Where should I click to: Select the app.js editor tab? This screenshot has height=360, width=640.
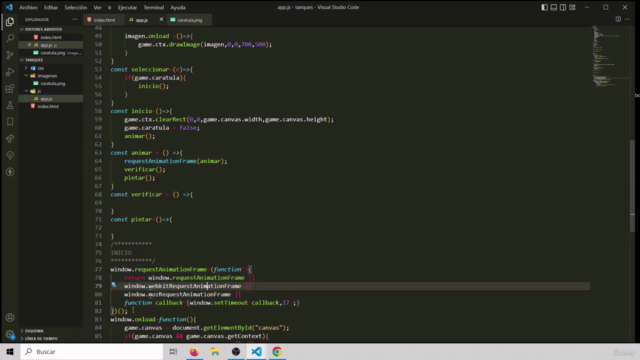[x=141, y=20]
